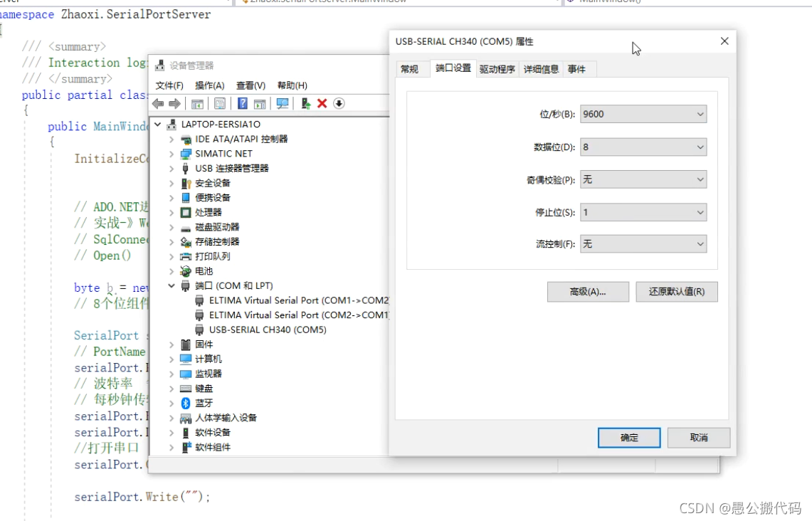
Task: Open the 数据位(D) data bits dropdown
Action: coord(700,147)
